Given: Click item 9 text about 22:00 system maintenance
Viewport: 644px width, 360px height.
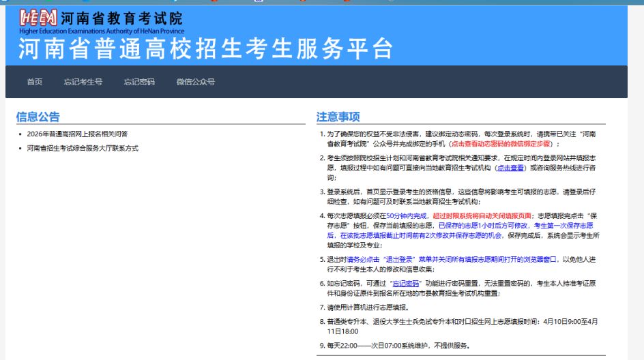Looking at the screenshot, I should tap(398, 346).
